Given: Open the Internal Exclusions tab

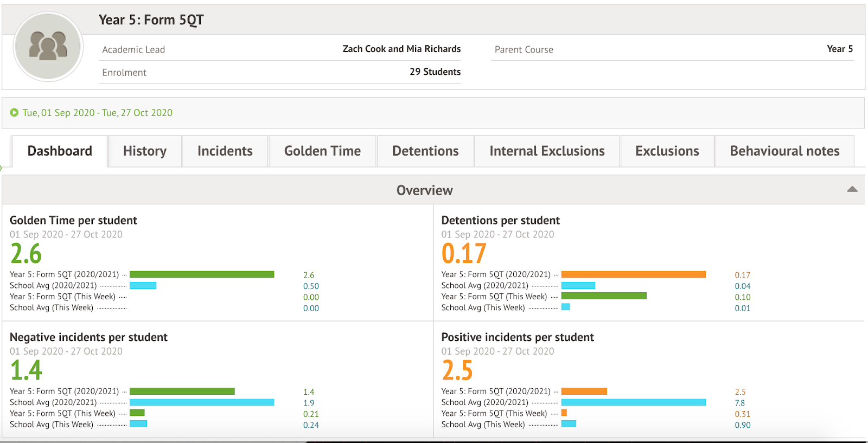Looking at the screenshot, I should click(547, 151).
